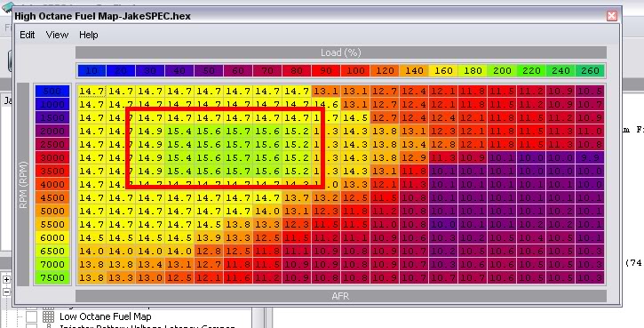Collapse the tree node with minus sign
This screenshot has height=328, width=644.
[6, 292]
